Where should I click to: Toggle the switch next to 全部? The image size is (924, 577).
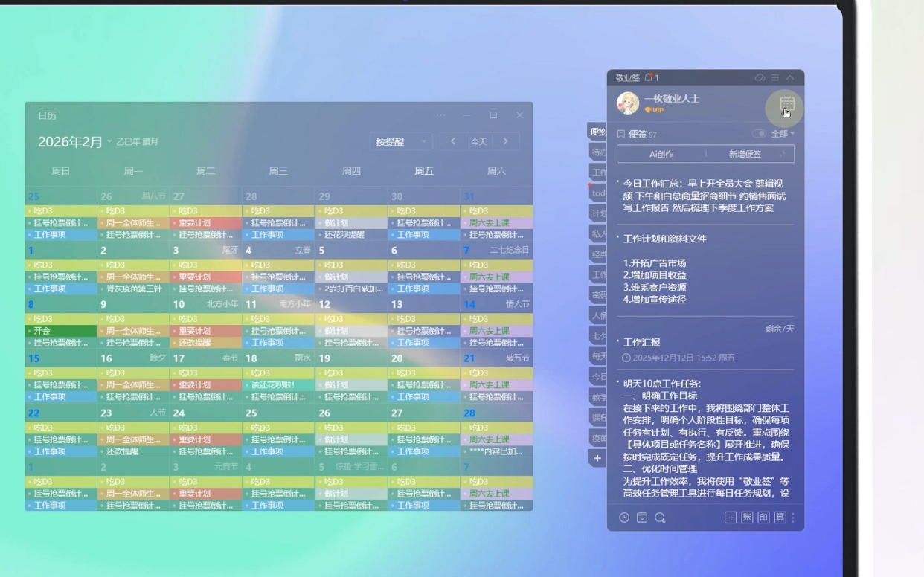pos(759,134)
